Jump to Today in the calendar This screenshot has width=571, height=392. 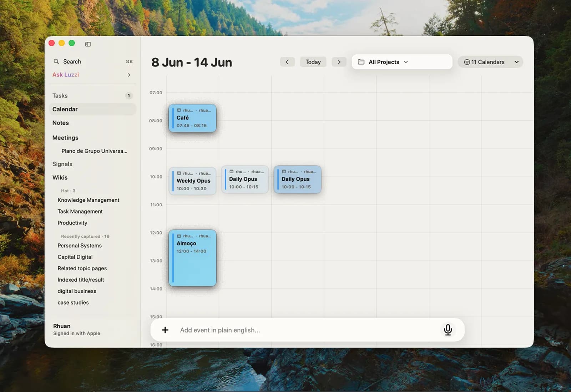pyautogui.click(x=313, y=62)
